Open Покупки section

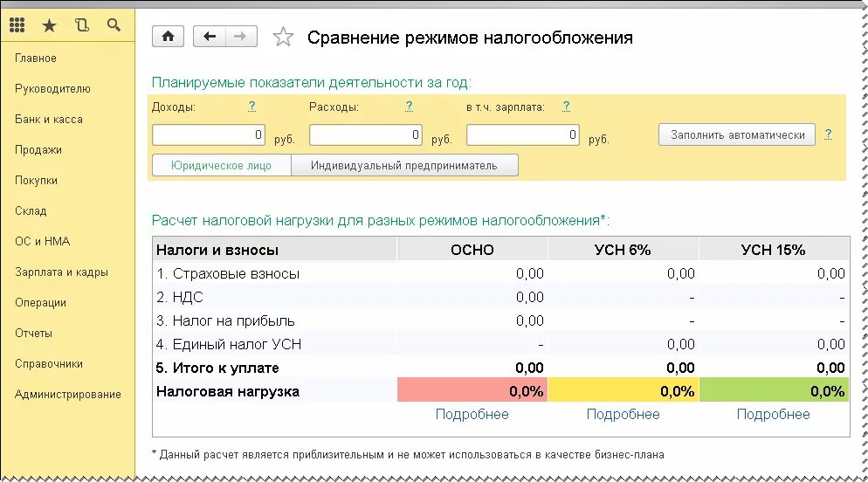(x=36, y=181)
